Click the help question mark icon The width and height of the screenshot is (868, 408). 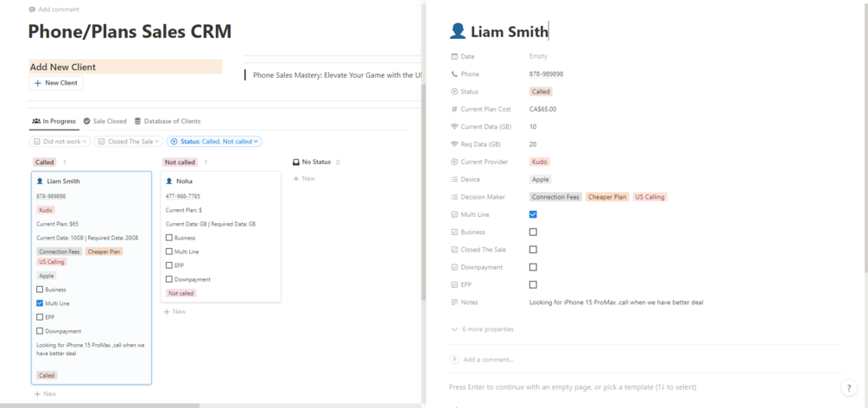click(849, 388)
